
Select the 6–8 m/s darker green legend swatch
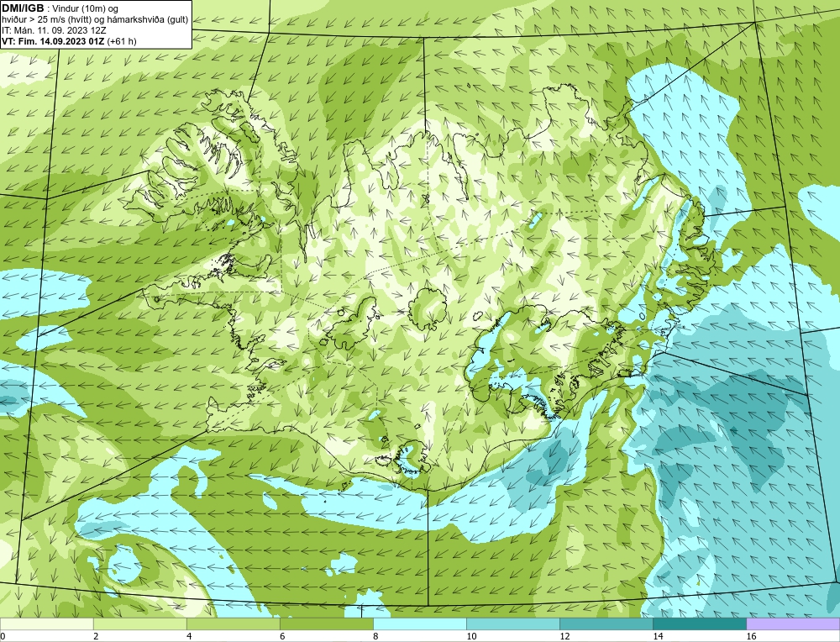pos(326,624)
